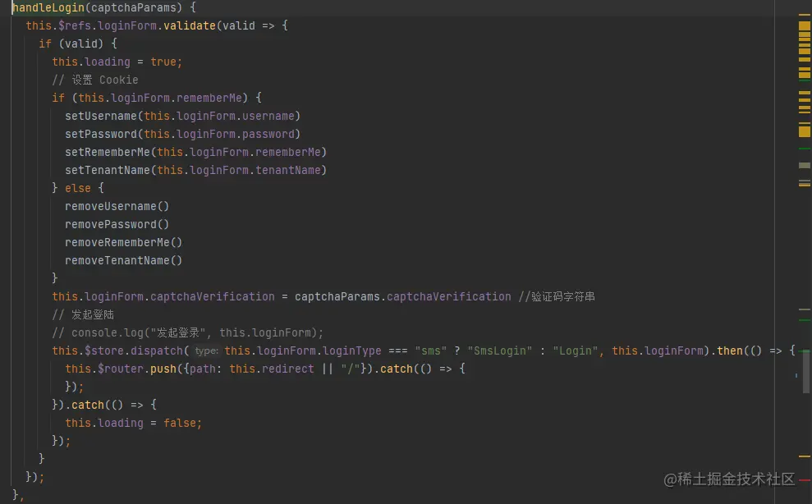Click the handleLogin method name

pyautogui.click(x=48, y=7)
